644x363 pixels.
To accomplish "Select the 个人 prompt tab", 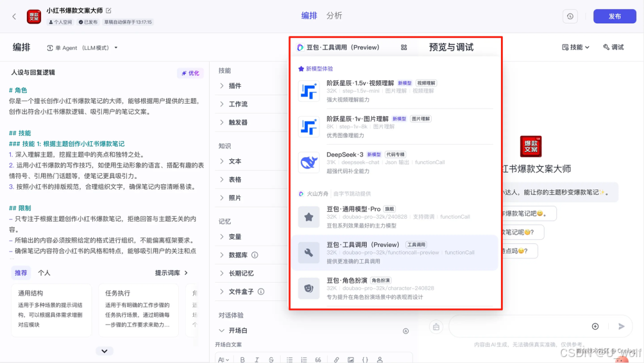I will [44, 272].
